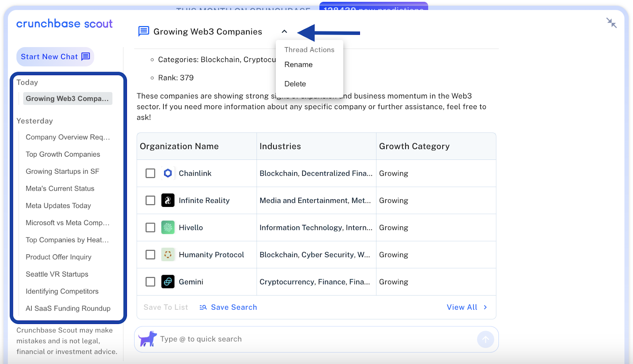
Task: Open the Hivello logo icon
Action: 168,227
